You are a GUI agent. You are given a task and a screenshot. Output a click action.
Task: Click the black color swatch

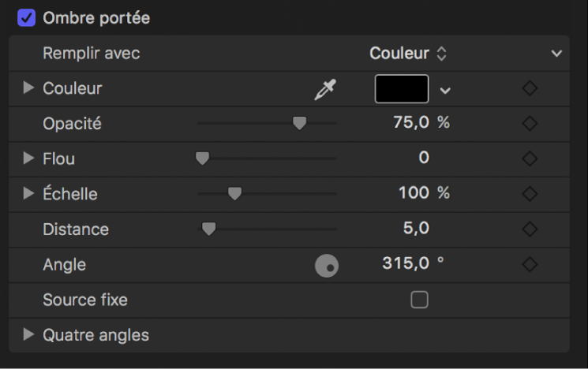402,89
